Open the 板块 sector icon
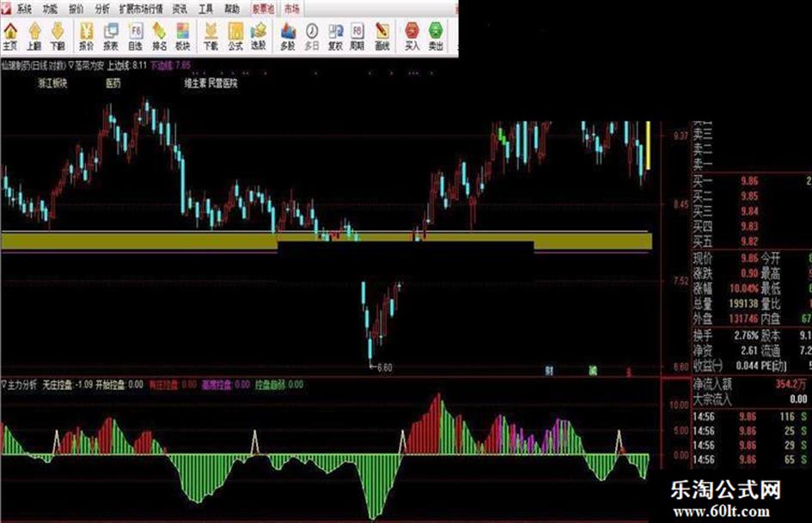Image resolution: width=812 pixels, height=523 pixels. click(182, 37)
